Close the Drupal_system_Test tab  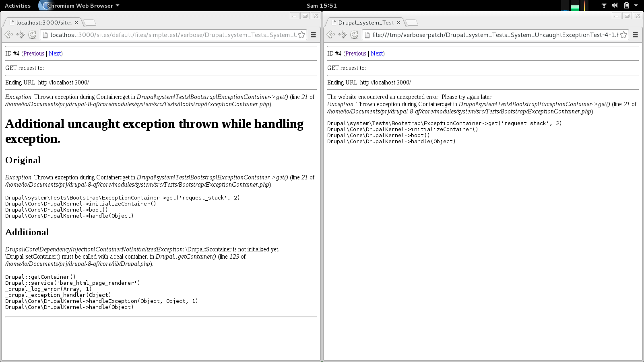coord(398,23)
